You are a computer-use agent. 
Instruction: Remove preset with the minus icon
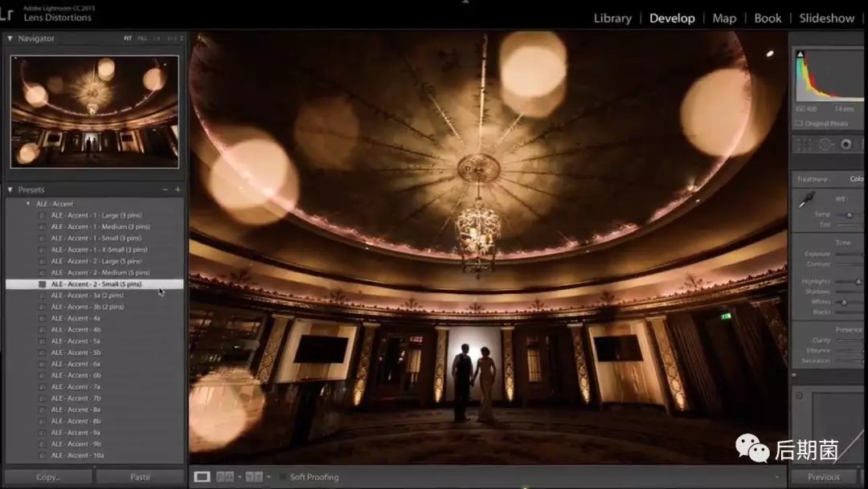tap(165, 189)
